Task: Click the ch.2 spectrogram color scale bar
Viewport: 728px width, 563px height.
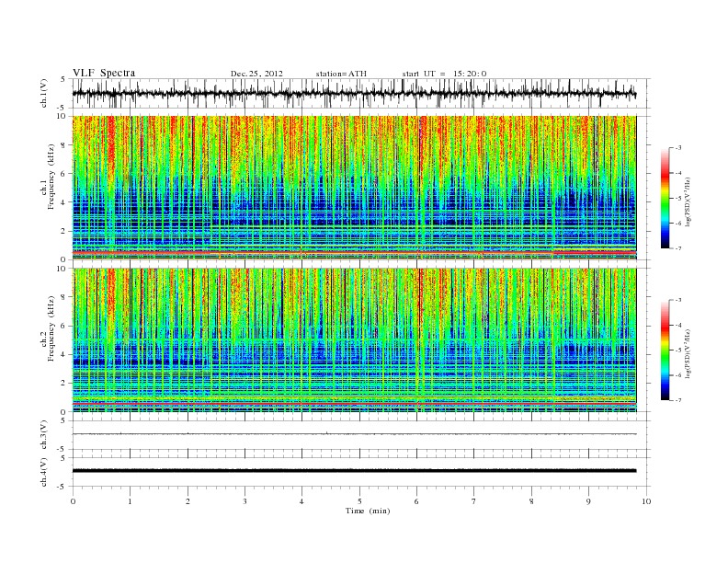Action: point(665,350)
